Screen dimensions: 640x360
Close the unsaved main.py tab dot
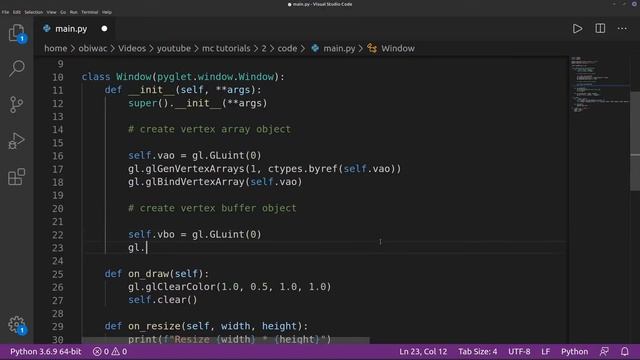104,29
